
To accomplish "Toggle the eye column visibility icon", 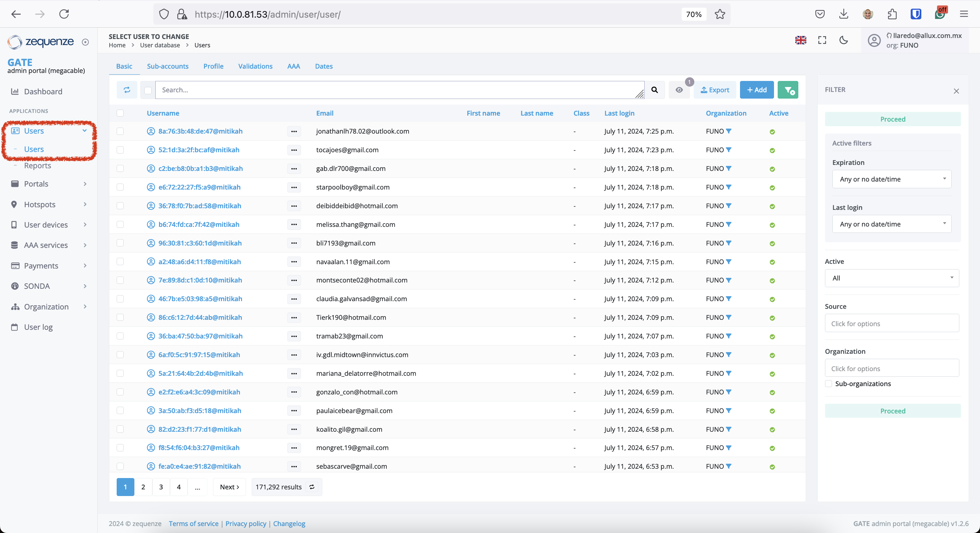I will [679, 90].
